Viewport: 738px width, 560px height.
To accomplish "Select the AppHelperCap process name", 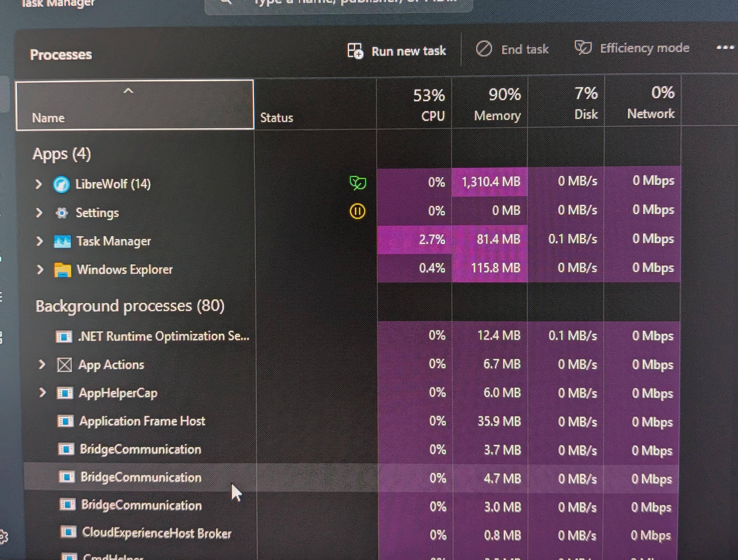I will point(118,393).
